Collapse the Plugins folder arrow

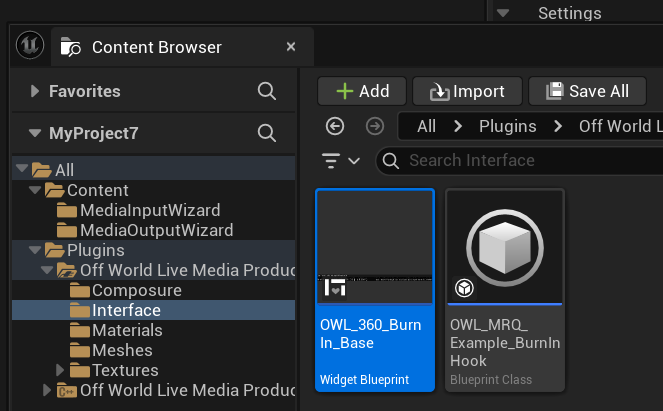tap(35, 250)
